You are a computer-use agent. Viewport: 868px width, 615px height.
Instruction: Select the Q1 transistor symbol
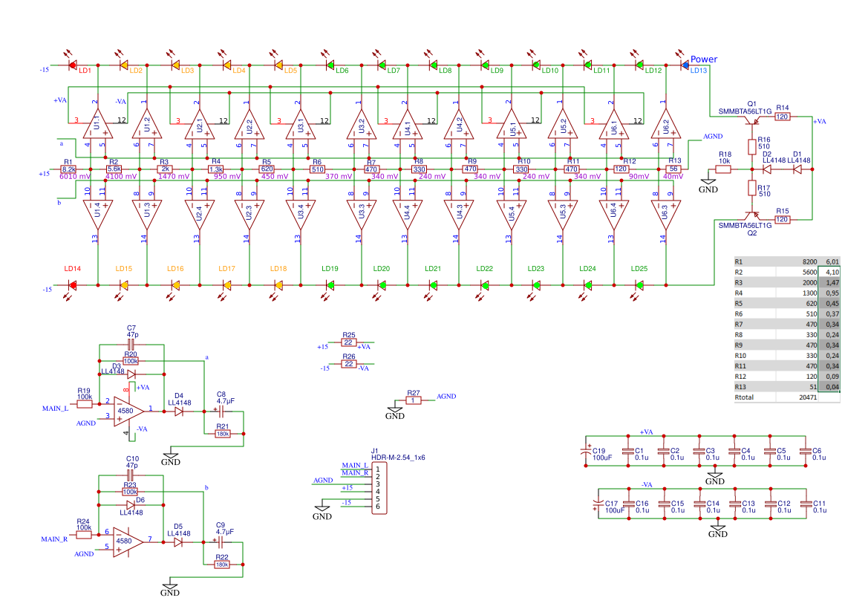[x=751, y=118]
